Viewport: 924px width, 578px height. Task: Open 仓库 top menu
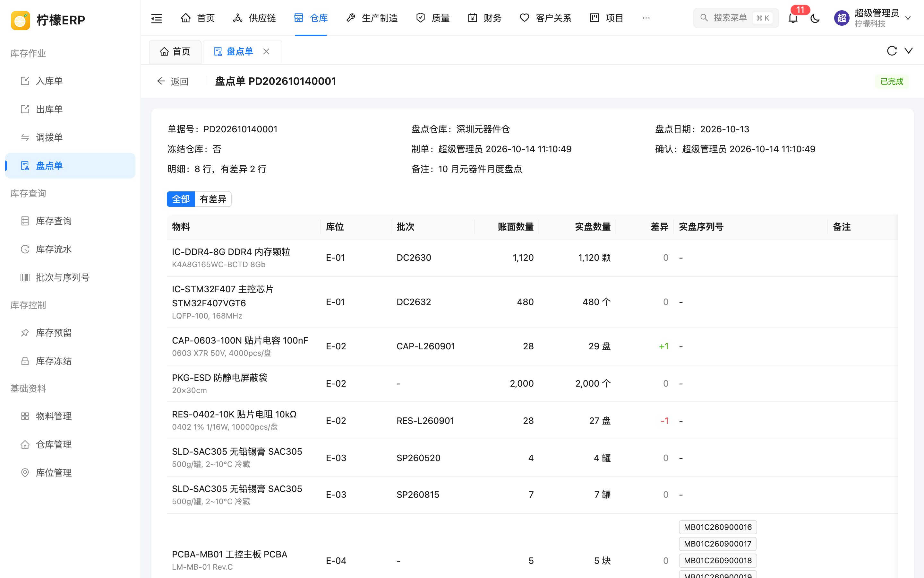point(311,18)
